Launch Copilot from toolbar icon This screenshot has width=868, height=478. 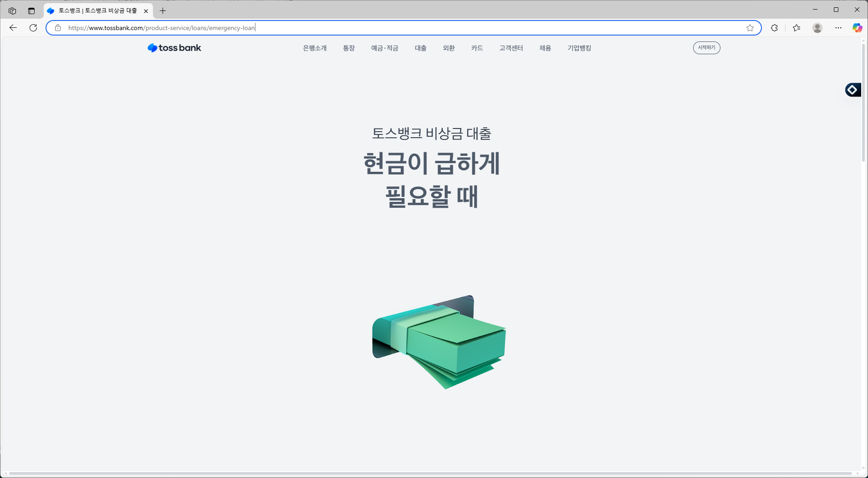pyautogui.click(x=858, y=28)
